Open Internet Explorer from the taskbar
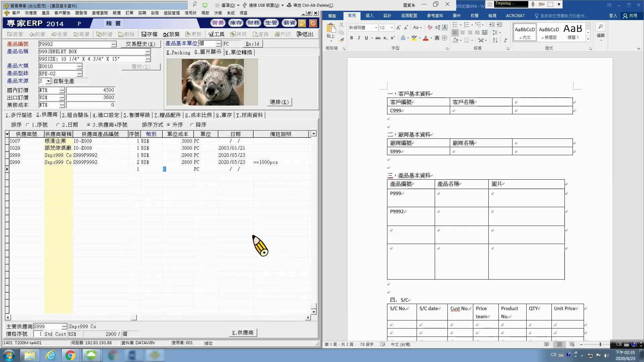This screenshot has width=644, height=362. (x=51, y=355)
